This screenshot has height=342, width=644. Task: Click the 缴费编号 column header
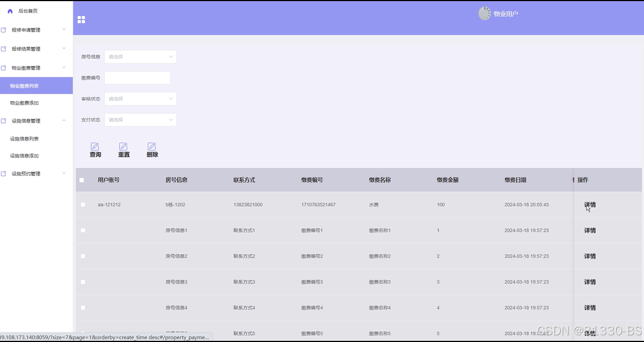pyautogui.click(x=312, y=180)
